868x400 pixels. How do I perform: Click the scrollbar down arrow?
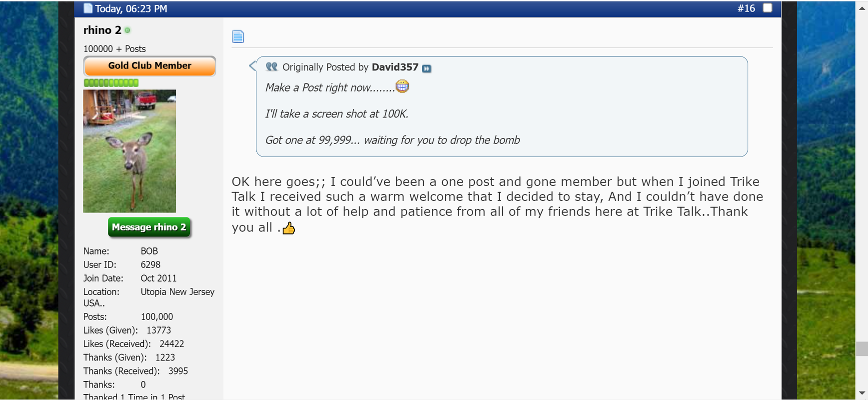[x=862, y=393]
